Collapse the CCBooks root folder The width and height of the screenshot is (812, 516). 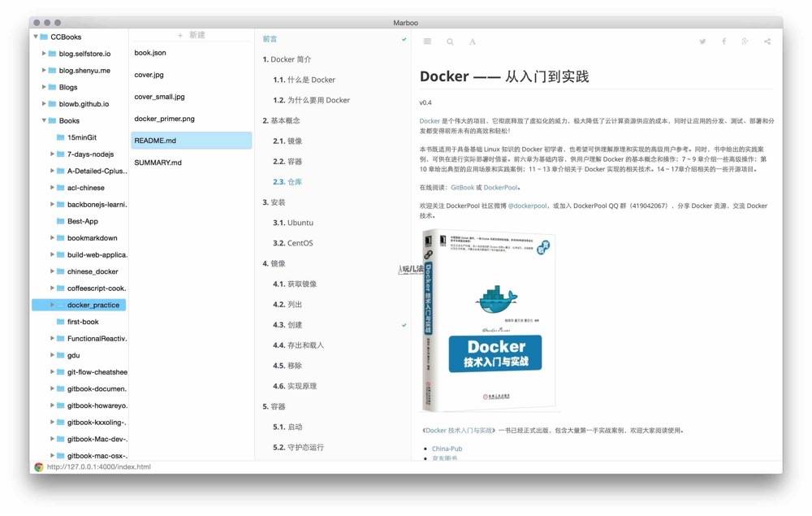tap(36, 37)
